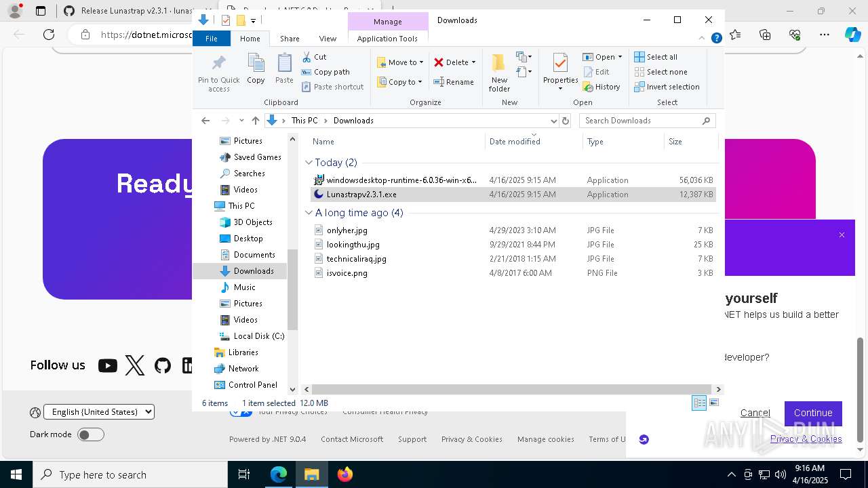Select technicaliraq.jpg file
Image resolution: width=868 pixels, height=488 pixels.
(513, 259)
